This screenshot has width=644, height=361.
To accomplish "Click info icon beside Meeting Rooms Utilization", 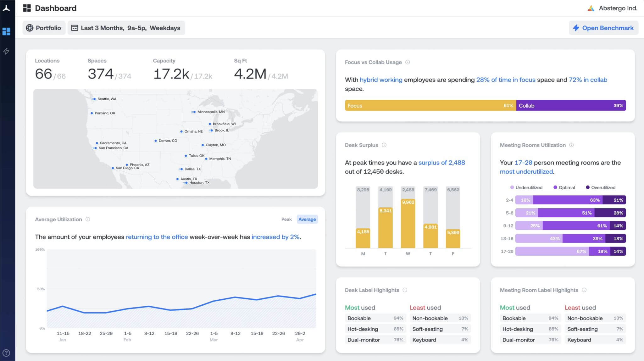I will click(571, 145).
